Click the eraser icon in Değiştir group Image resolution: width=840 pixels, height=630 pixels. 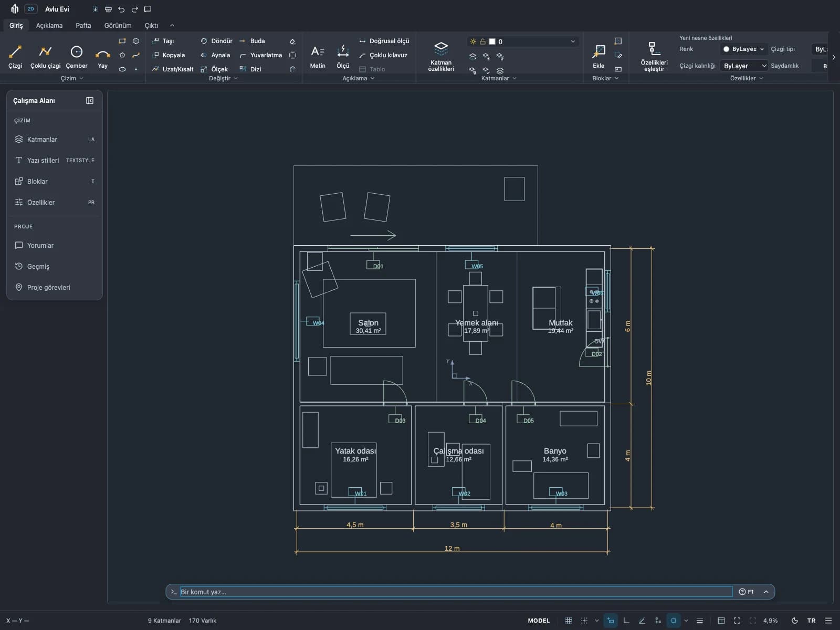[292, 41]
